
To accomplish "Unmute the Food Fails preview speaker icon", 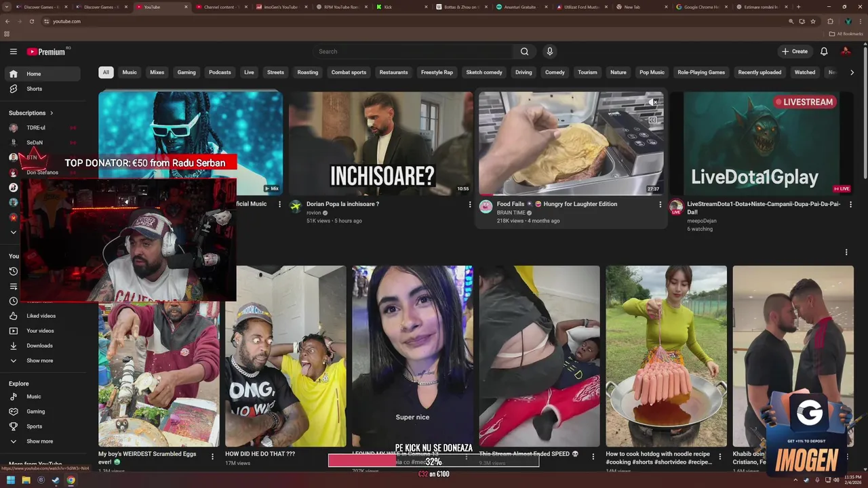I will [x=653, y=102].
